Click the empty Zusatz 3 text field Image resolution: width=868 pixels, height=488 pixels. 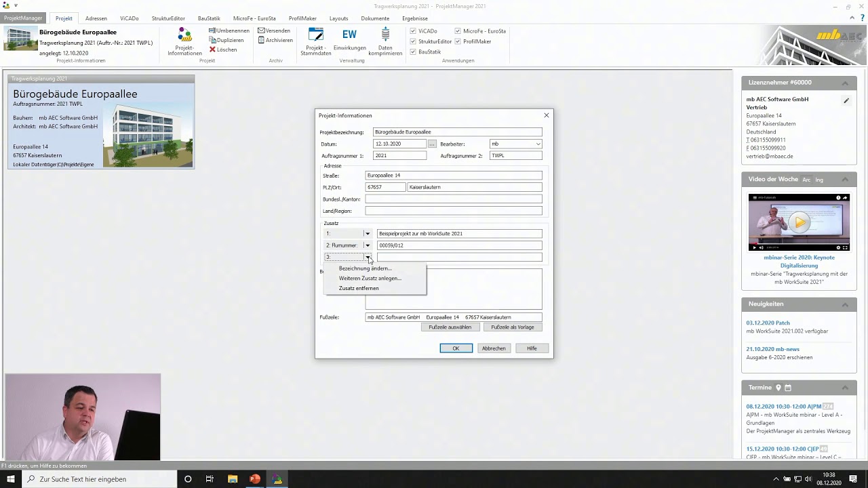click(460, 257)
